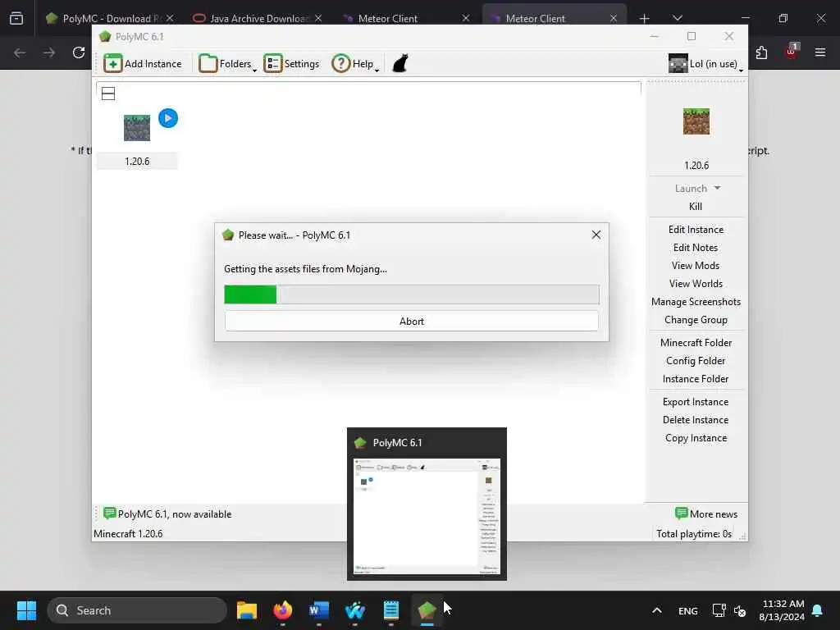Open the Instance Folder
Image resolution: width=840 pixels, height=630 pixels.
click(x=696, y=379)
